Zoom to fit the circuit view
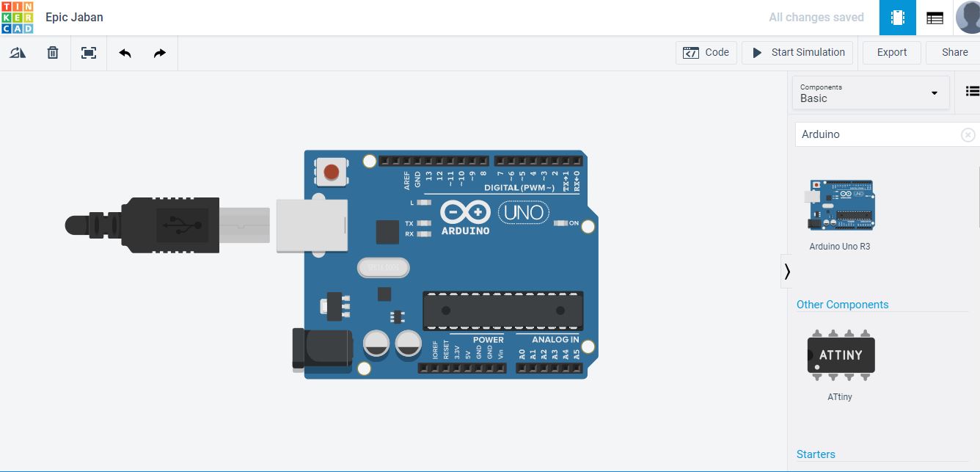980x472 pixels. 89,53
